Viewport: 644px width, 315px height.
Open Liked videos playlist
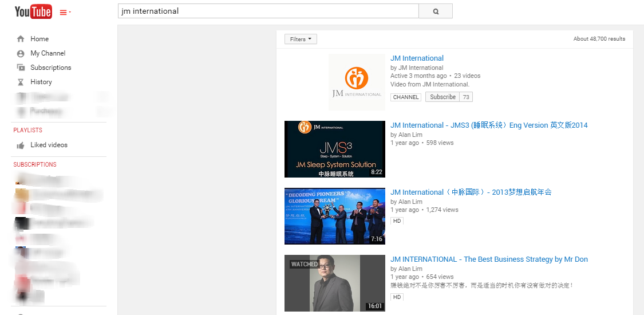click(49, 145)
